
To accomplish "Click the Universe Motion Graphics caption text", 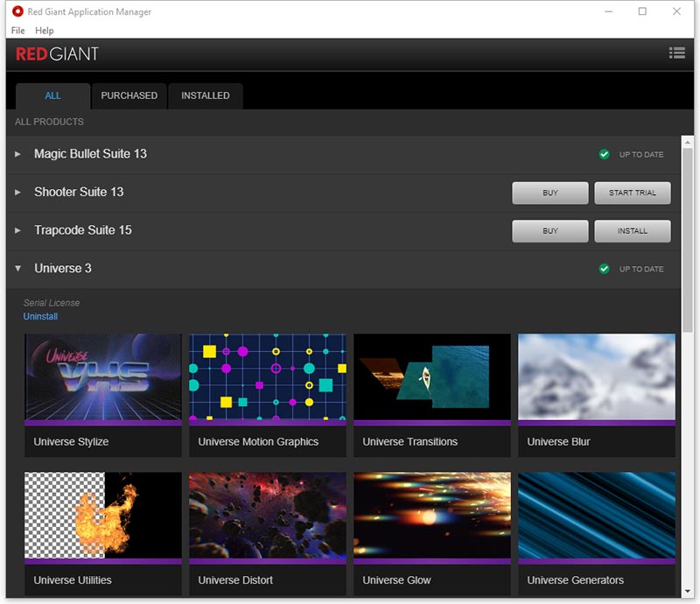I will [x=258, y=442].
